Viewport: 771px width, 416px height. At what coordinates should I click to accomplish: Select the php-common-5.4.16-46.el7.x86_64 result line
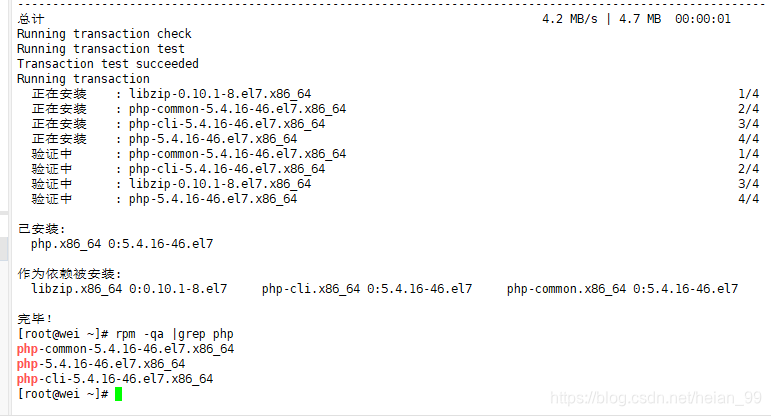[125, 349]
